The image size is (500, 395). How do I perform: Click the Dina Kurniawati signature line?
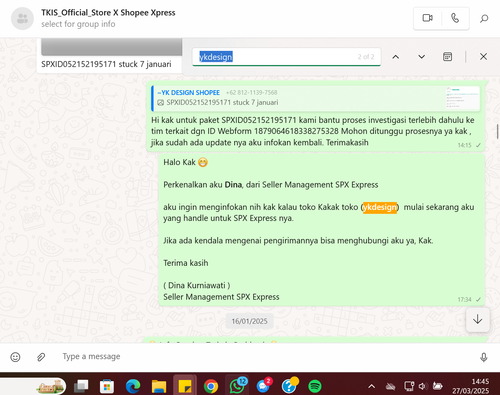197,286
